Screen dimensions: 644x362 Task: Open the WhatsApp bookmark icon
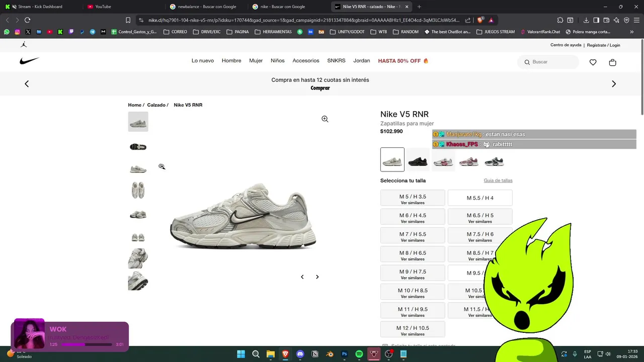pos(7,32)
